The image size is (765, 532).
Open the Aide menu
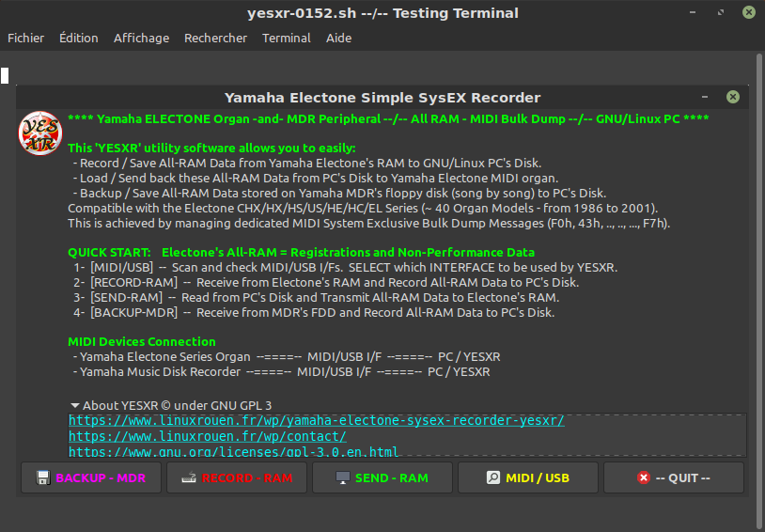pyautogui.click(x=338, y=39)
